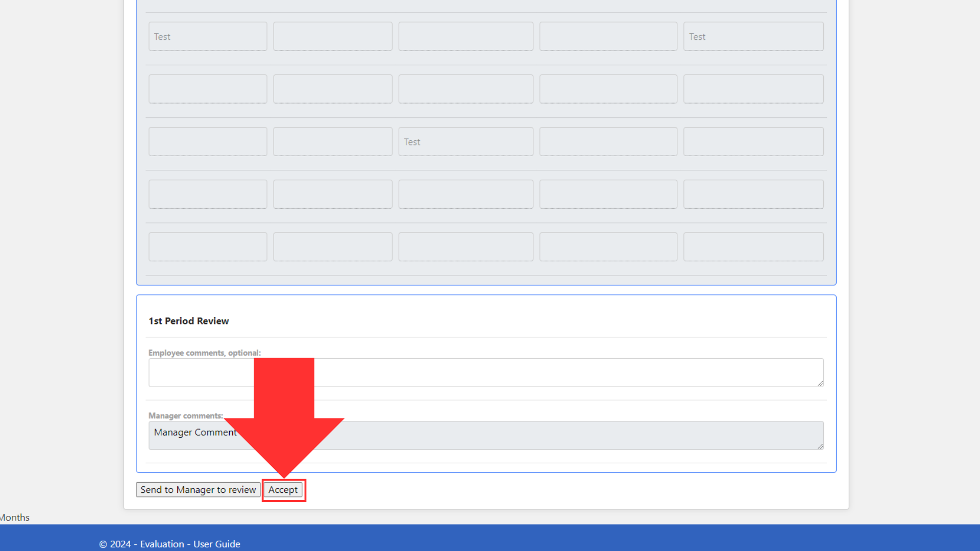Click the third row last column cell
Screen dimensions: 980x551
pos(753,141)
